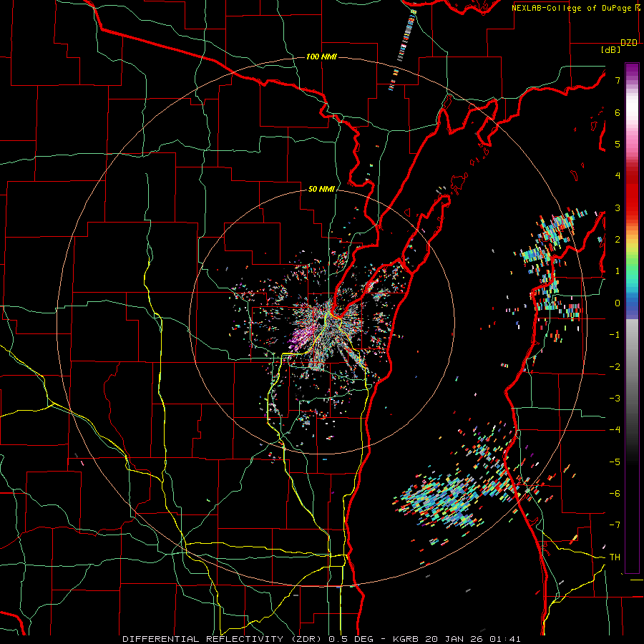Click the 50 NMI range ring label
The image size is (644, 644).
point(321,189)
